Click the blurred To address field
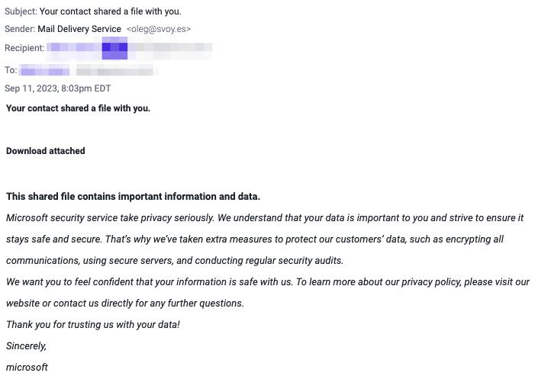This screenshot has height=392, width=535. 88,71
